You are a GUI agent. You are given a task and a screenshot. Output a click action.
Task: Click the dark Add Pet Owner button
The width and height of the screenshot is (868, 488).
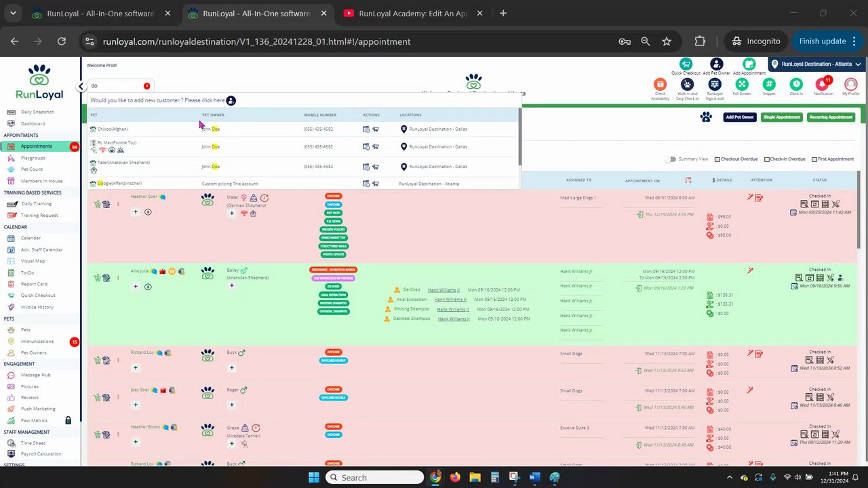click(x=739, y=117)
